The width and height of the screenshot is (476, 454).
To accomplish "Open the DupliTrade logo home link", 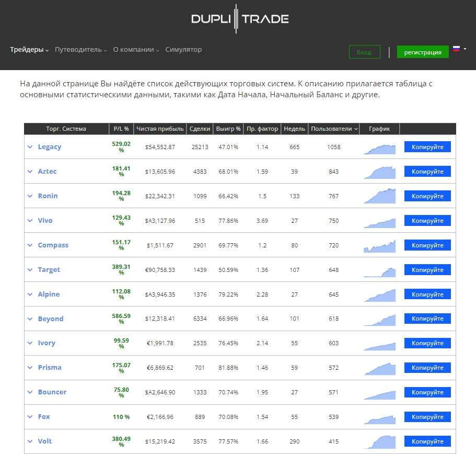I will pos(240,19).
